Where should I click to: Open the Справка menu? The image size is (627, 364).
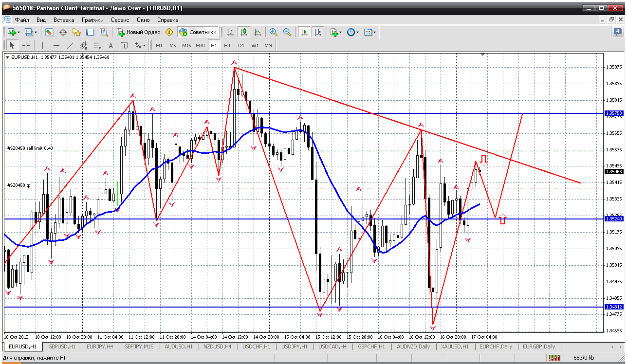coord(167,20)
